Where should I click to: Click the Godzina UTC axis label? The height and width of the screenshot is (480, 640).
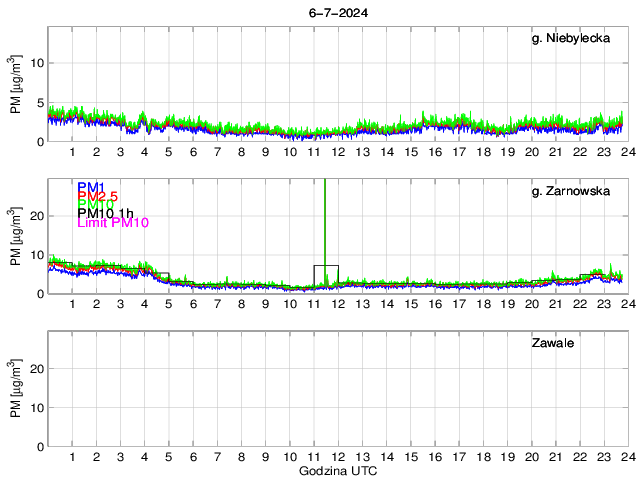click(x=336, y=470)
